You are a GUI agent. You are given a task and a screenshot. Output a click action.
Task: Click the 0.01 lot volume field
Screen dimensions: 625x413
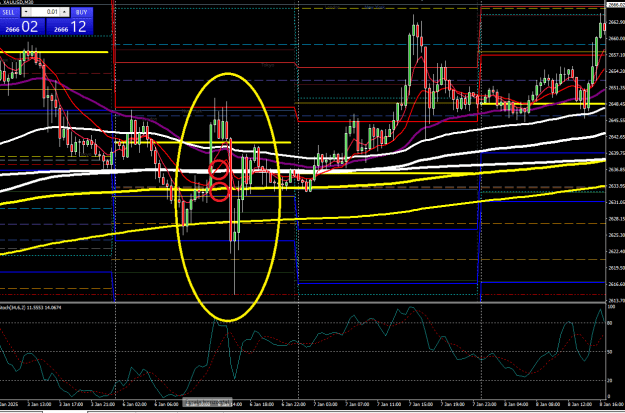(46, 12)
